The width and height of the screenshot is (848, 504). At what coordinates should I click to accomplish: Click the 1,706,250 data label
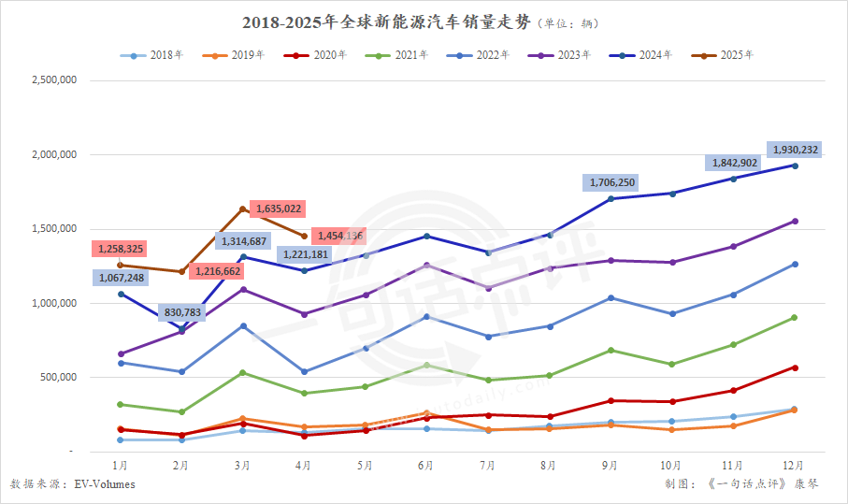(x=612, y=182)
